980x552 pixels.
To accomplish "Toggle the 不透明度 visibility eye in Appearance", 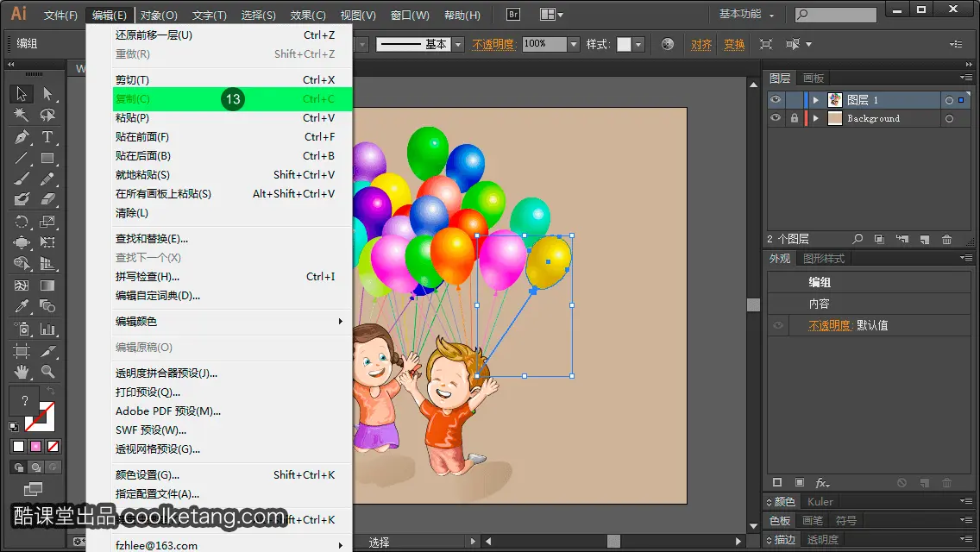I will pyautogui.click(x=778, y=325).
